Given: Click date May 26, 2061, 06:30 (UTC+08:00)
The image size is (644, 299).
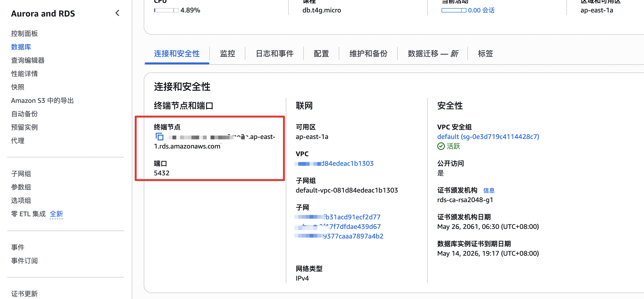Looking at the screenshot, I should [x=488, y=227].
